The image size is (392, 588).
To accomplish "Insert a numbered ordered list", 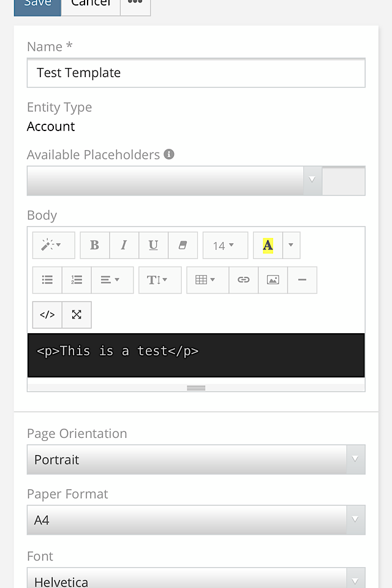I will point(77,280).
